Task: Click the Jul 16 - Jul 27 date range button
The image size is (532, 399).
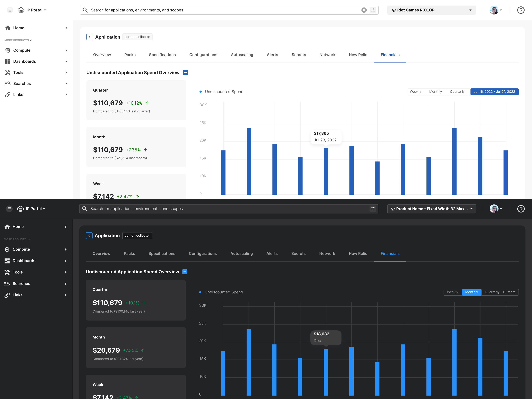Action: click(494, 92)
